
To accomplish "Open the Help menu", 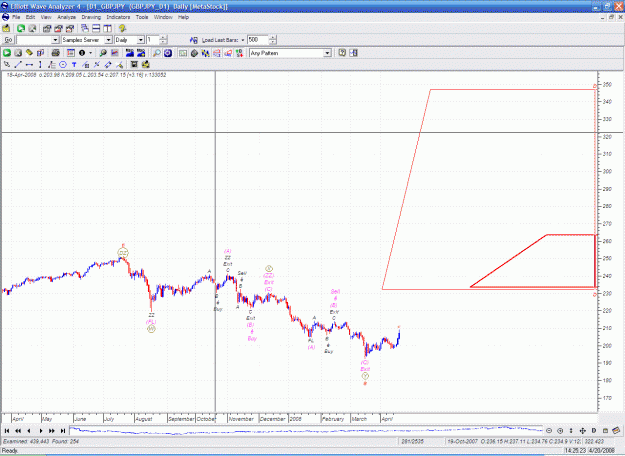I will (183, 17).
